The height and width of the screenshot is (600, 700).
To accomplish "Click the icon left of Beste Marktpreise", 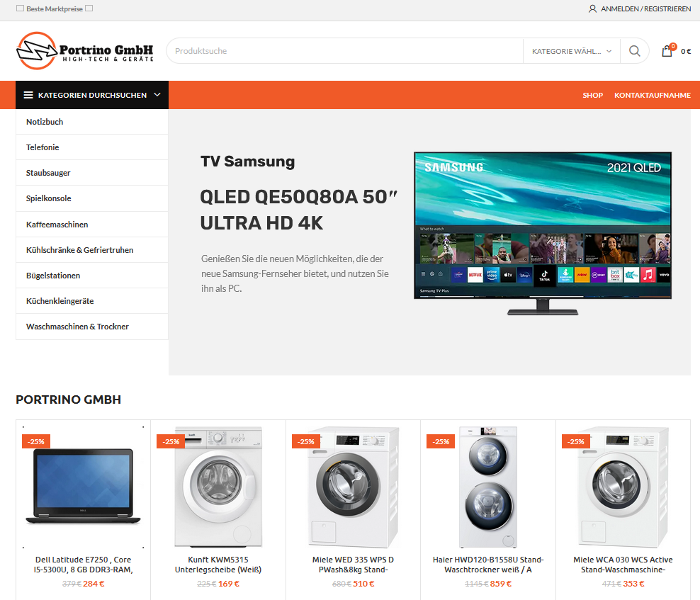I will pos(20,8).
